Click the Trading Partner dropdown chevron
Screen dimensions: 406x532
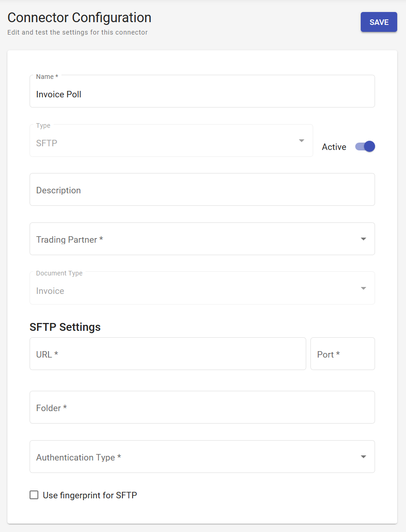(x=363, y=239)
